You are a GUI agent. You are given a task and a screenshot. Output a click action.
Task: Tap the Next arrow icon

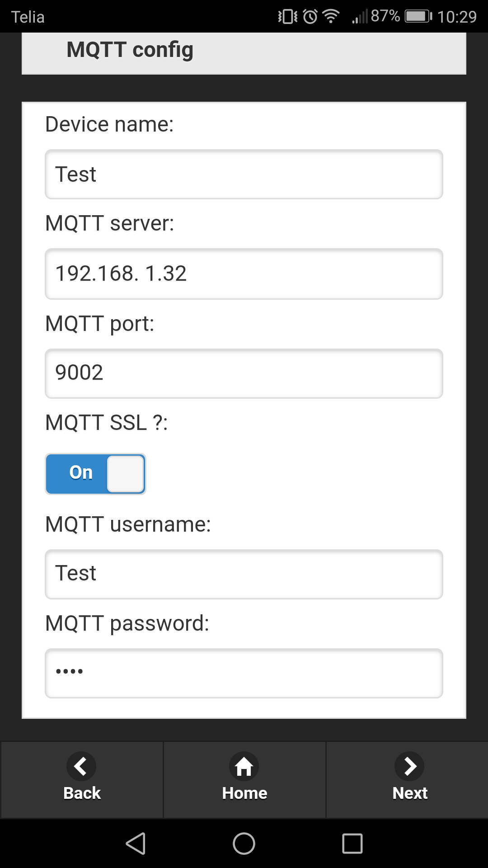click(x=409, y=766)
